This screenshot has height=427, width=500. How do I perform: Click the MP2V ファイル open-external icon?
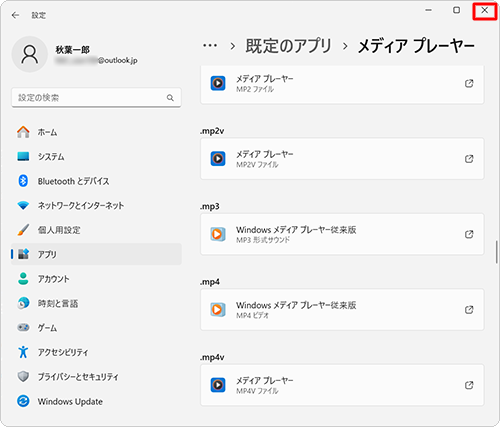point(469,159)
